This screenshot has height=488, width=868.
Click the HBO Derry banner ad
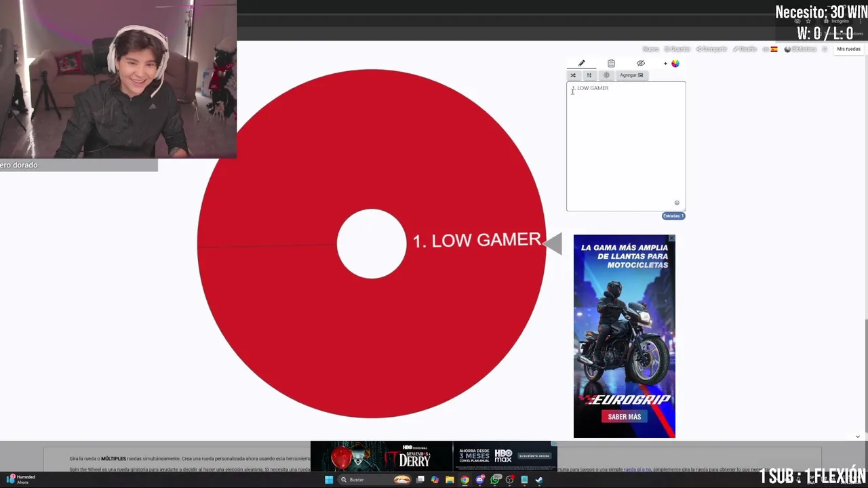(x=382, y=457)
